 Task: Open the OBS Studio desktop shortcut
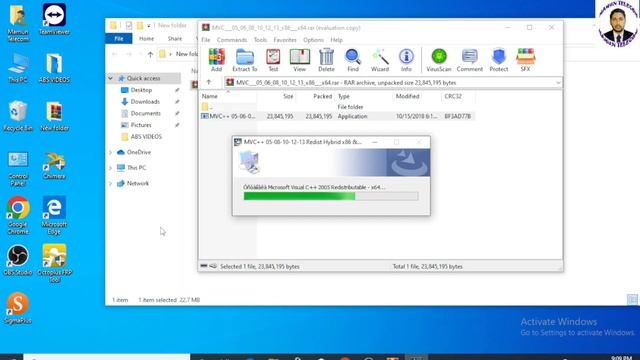18,260
